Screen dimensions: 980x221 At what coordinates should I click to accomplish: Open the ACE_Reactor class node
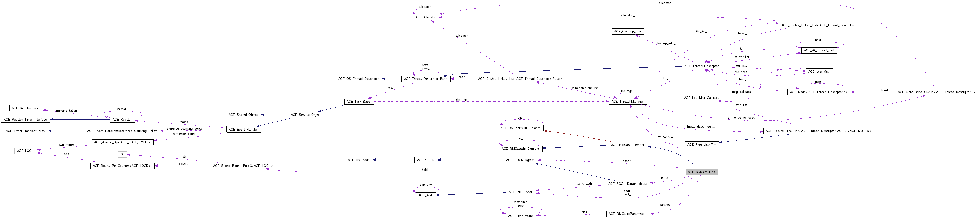122,120
